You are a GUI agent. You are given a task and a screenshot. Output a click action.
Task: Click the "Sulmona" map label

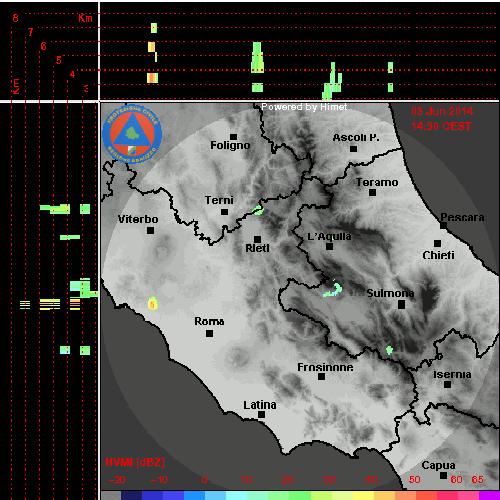[390, 293]
